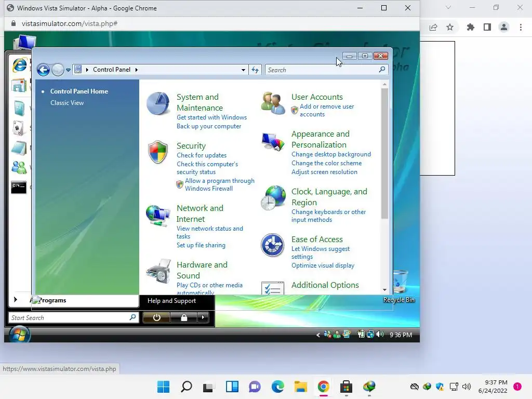
Task: Open Chrome side panel icon
Action: click(x=487, y=27)
